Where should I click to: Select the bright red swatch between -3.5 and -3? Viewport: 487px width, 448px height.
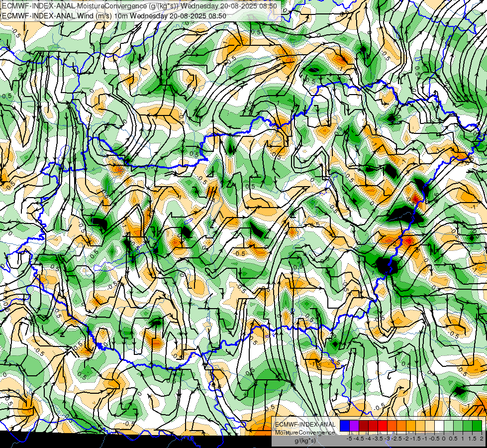click(383, 426)
